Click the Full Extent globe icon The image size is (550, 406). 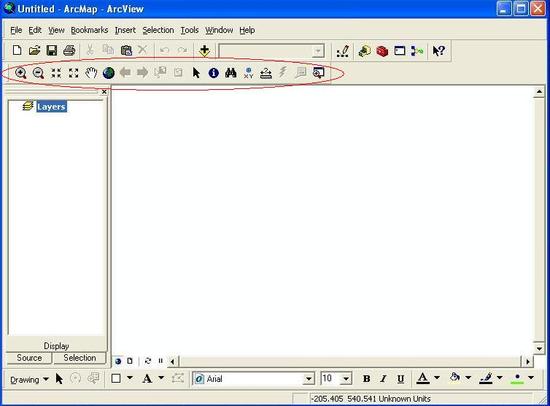[109, 73]
